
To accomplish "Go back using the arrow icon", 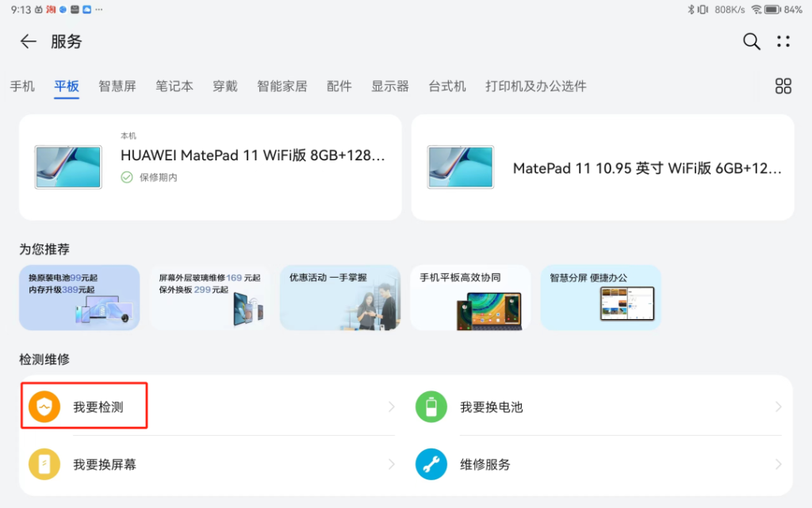I will pos(28,41).
